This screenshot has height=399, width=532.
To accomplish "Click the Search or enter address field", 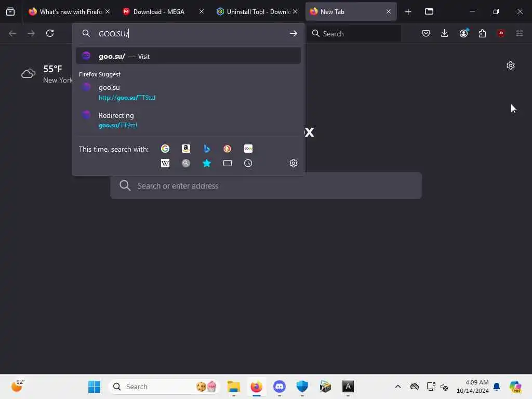I will click(x=266, y=185).
